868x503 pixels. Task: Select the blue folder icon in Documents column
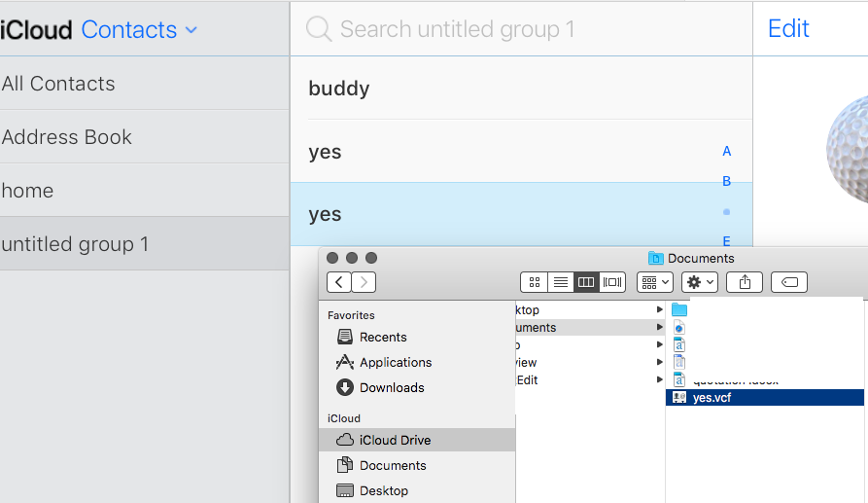(679, 309)
